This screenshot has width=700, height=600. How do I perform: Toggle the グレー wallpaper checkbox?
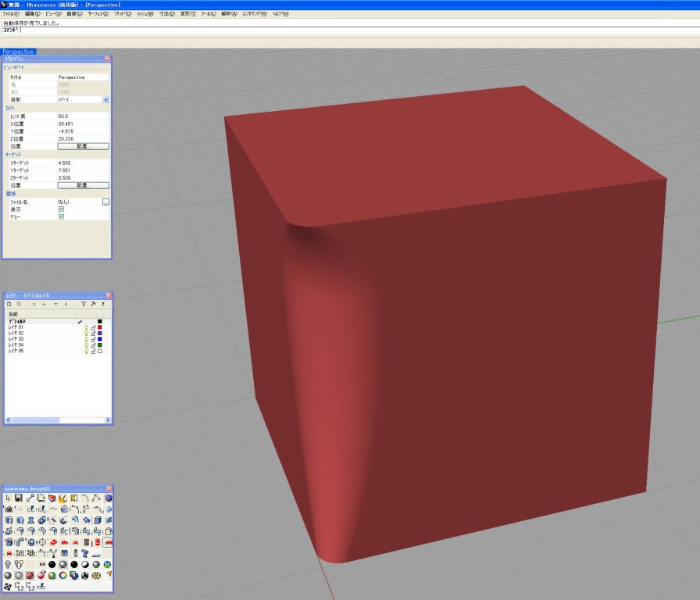(x=62, y=216)
